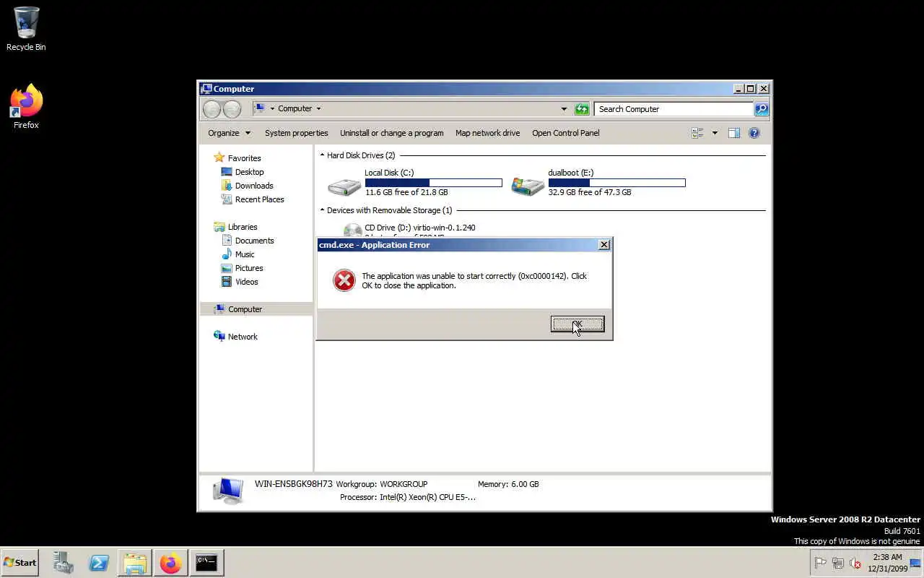Launch PowerShell from the taskbar

click(99, 562)
